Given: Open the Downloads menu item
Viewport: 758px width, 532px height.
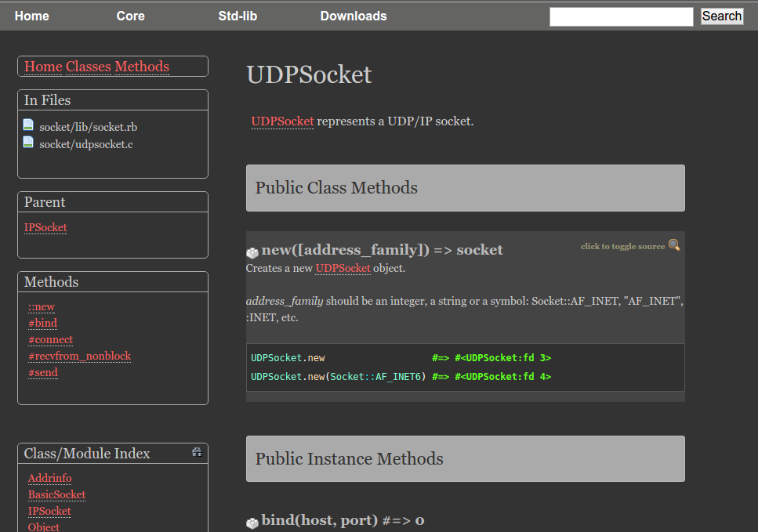Looking at the screenshot, I should [354, 16].
